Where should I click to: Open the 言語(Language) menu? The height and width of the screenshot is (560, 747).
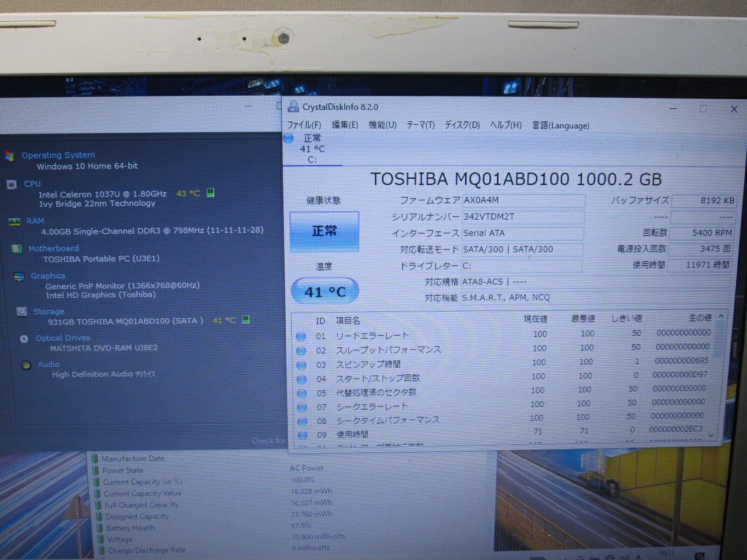[x=561, y=126]
